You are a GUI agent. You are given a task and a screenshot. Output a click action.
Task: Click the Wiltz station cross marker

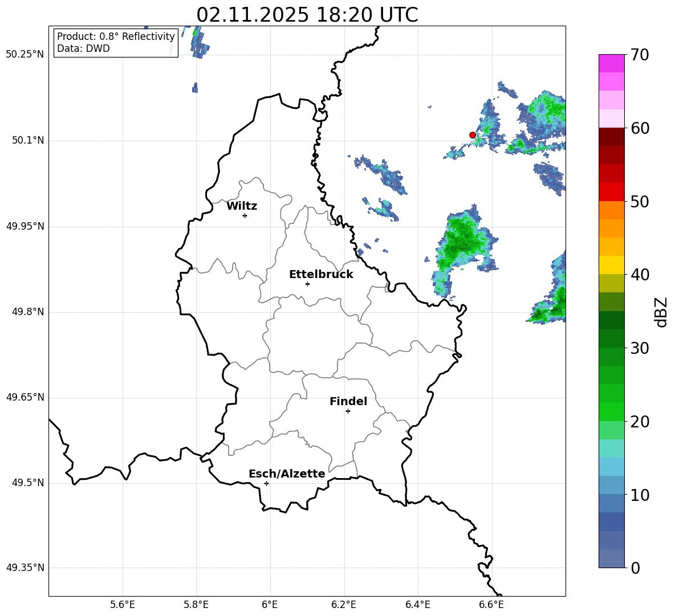(x=245, y=215)
